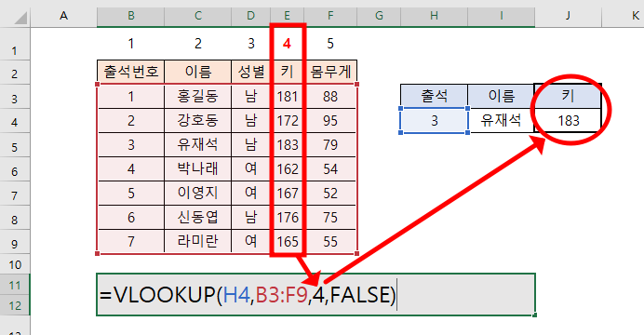Click the 유재석 cell in column I
Image resolution: width=644 pixels, height=335 pixels.
coord(501,121)
